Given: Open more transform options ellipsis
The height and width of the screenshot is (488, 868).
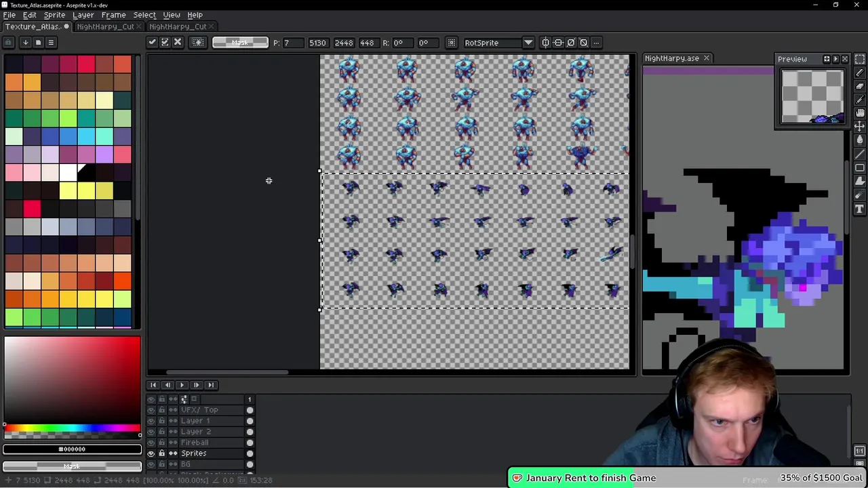Looking at the screenshot, I should pos(596,43).
